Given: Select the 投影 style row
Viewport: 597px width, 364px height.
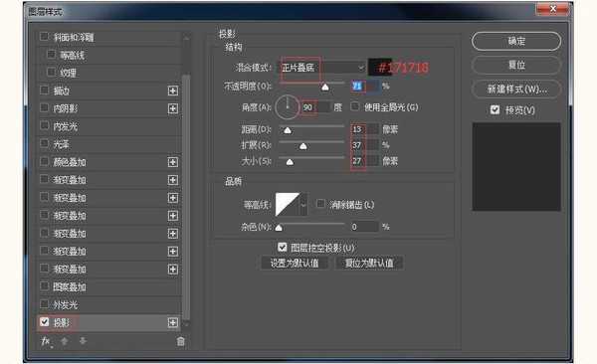Looking at the screenshot, I should 108,323.
